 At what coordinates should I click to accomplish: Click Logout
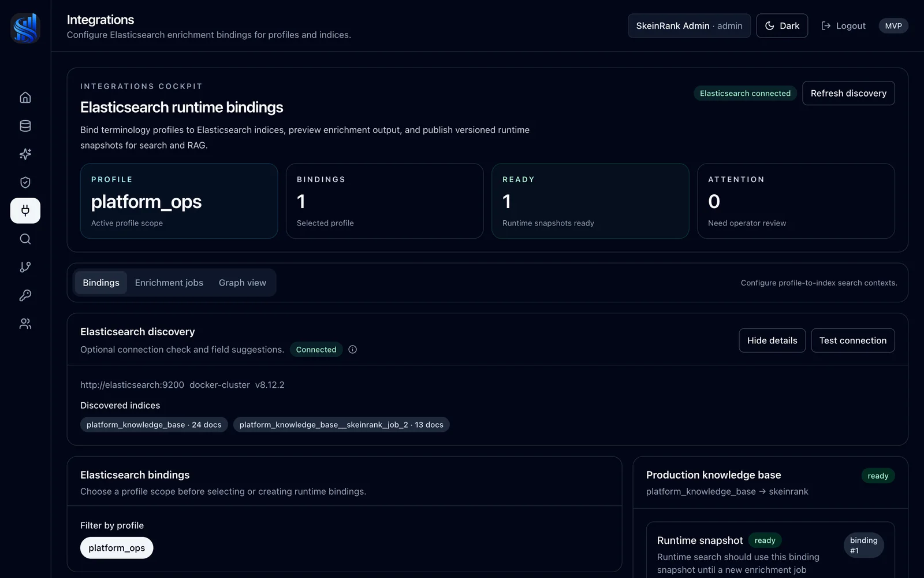(x=843, y=25)
